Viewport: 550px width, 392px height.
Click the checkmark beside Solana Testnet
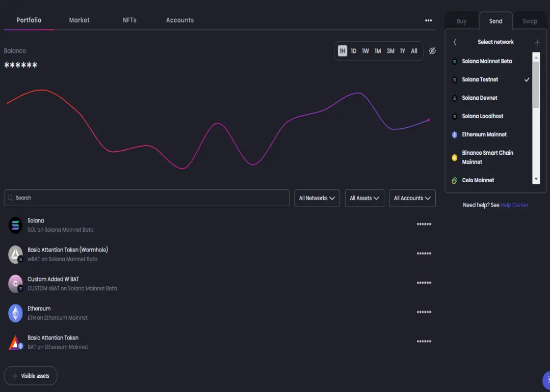tap(527, 80)
